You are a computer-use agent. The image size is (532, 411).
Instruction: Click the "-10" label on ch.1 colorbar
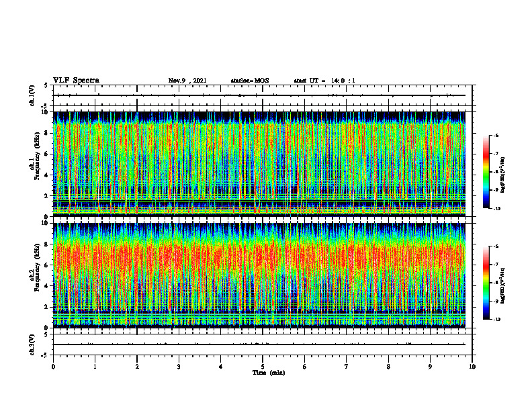tap(496, 209)
